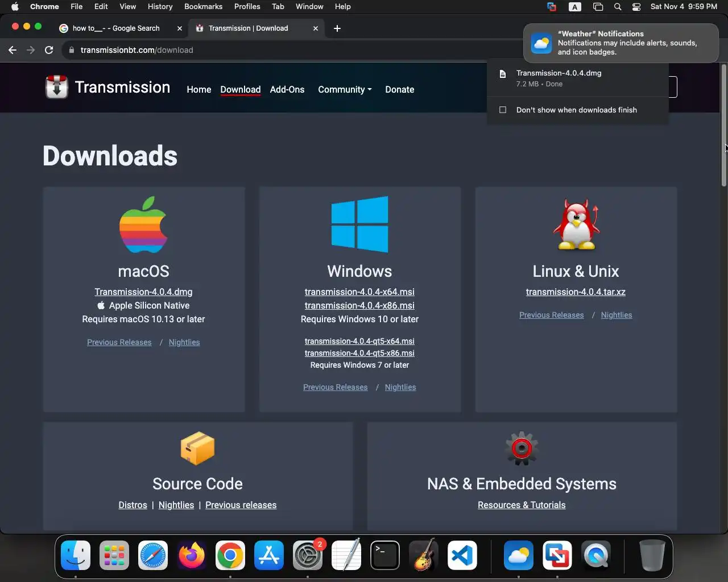Close the Google Search tab

tap(180, 28)
